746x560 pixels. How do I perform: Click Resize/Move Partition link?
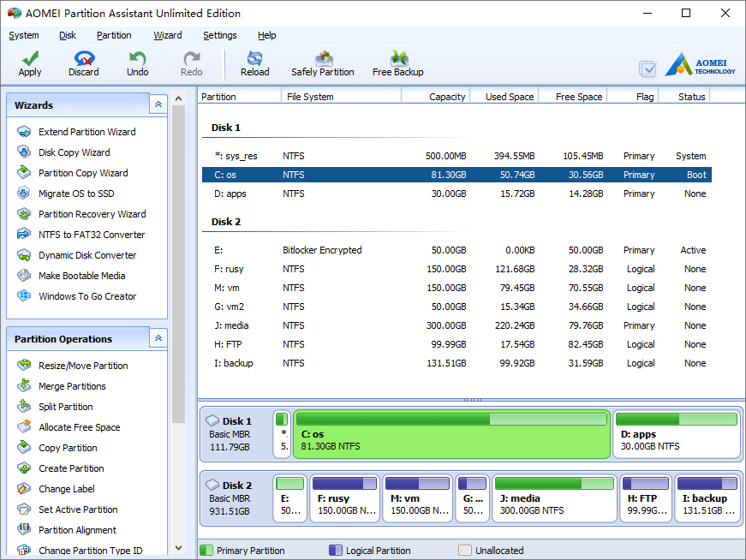tap(83, 366)
